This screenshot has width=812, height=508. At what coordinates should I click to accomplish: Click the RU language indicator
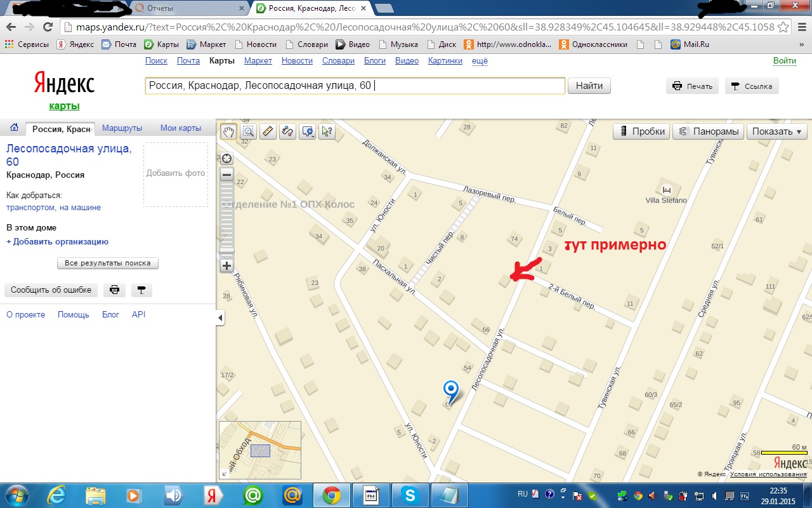pos(523,493)
